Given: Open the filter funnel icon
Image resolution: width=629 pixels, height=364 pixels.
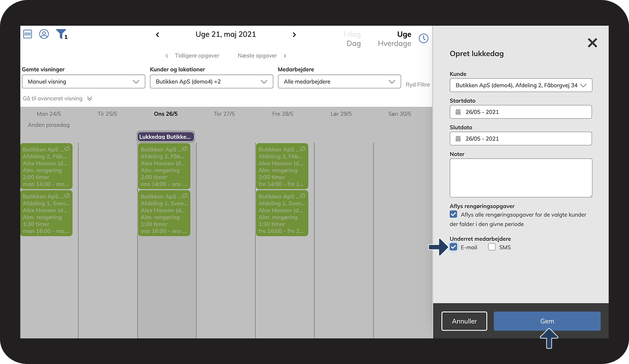Looking at the screenshot, I should 61,34.
